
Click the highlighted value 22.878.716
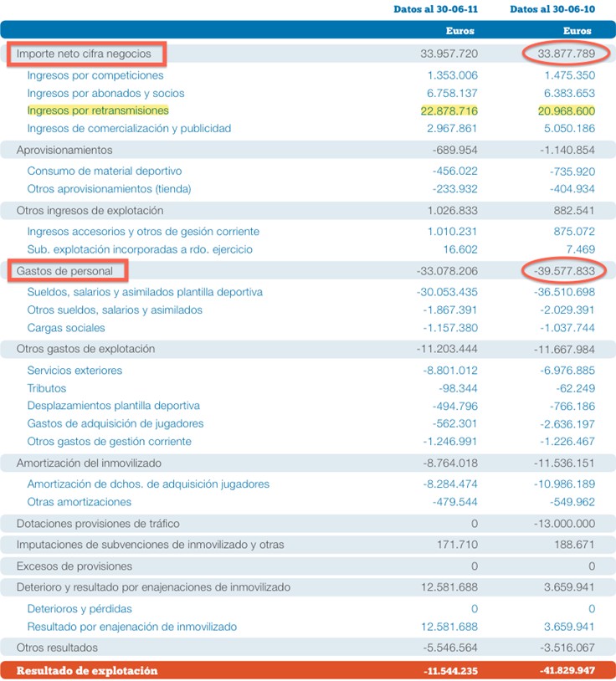tap(449, 111)
